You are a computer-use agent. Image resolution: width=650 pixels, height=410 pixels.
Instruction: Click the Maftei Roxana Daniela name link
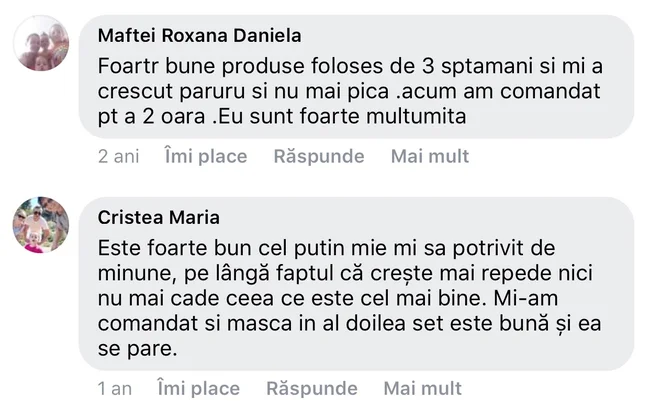pos(200,36)
